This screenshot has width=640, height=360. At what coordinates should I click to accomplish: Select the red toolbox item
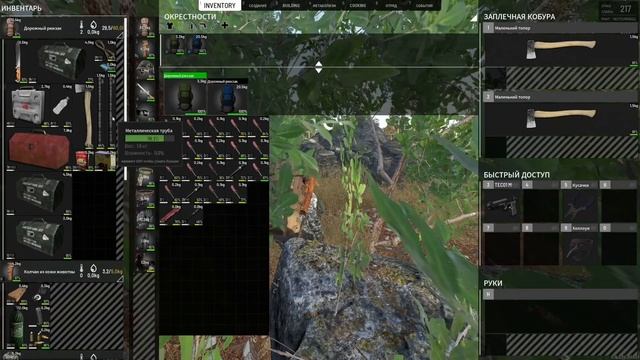click(x=39, y=150)
